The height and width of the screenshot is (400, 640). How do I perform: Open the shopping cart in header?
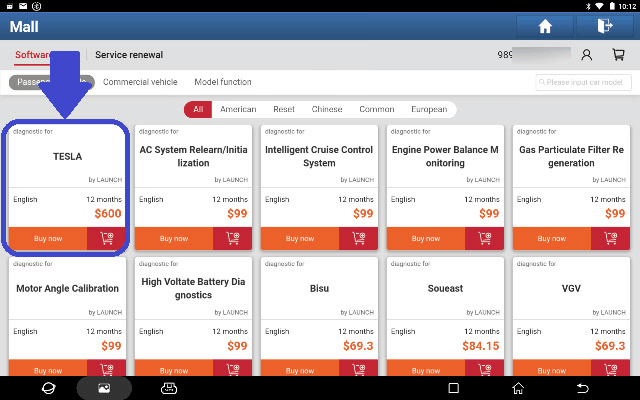pos(617,55)
